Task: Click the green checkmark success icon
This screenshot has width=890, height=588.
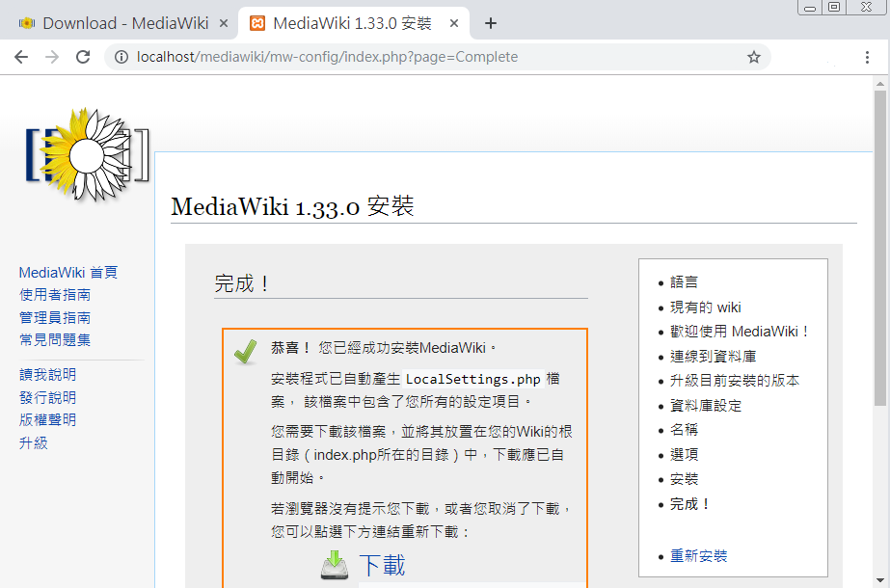Action: pyautogui.click(x=246, y=352)
